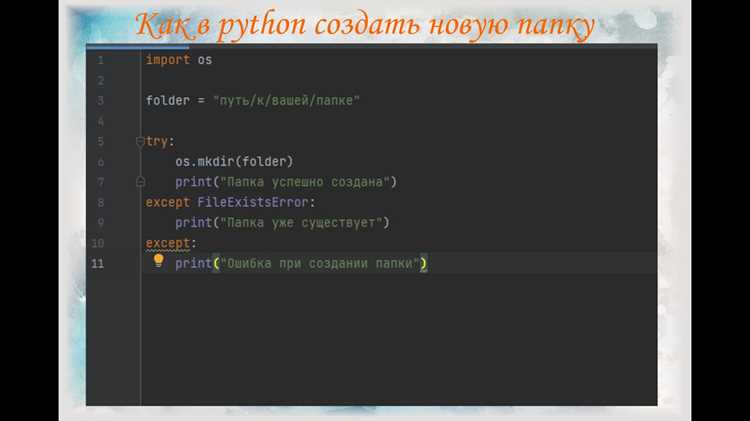Click line number 8 in the gutter
Screen dimensions: 750x421
click(100, 202)
